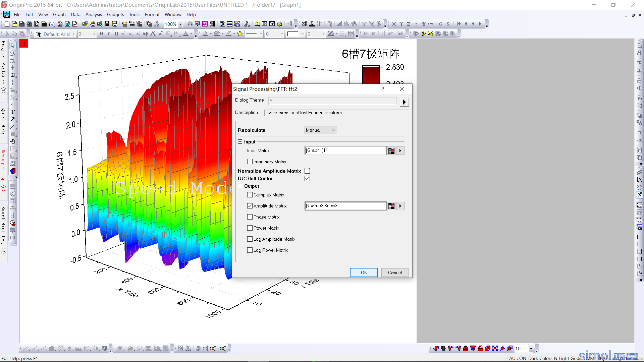Click the New Folder toolbar icon

pyautogui.click(x=14, y=24)
